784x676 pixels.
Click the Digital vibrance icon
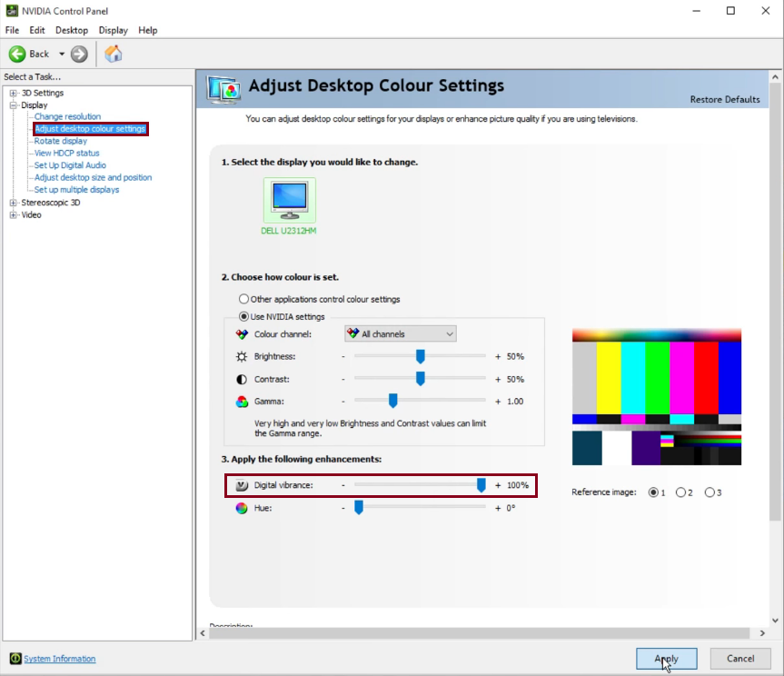pos(242,485)
